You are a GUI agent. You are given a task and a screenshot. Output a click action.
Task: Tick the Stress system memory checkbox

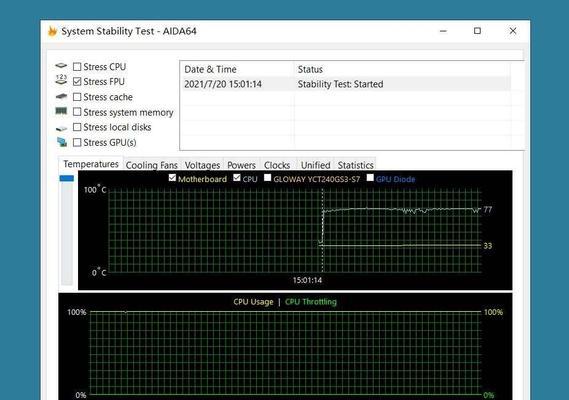(x=77, y=112)
